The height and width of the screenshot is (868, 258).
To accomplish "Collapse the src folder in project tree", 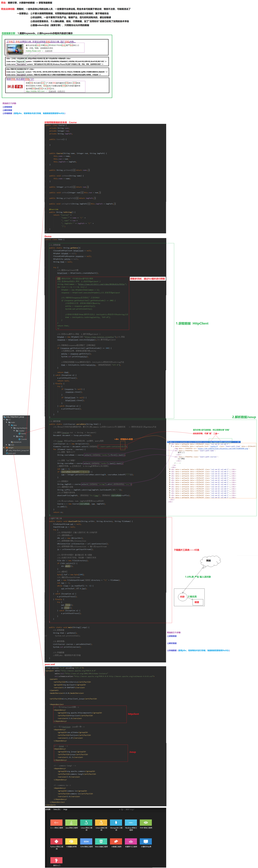I will tap(4, 420).
